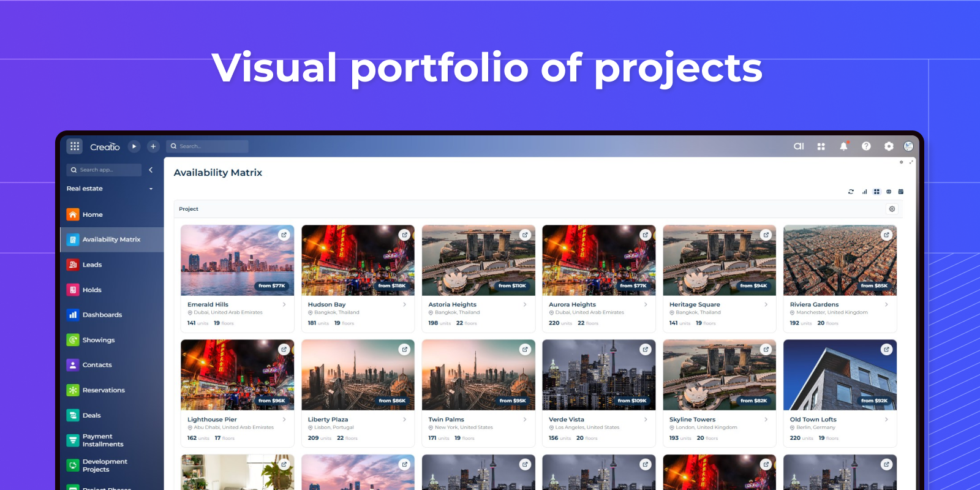Click the Deals sidebar icon
Viewport: 980px width, 490px height.
click(x=73, y=415)
